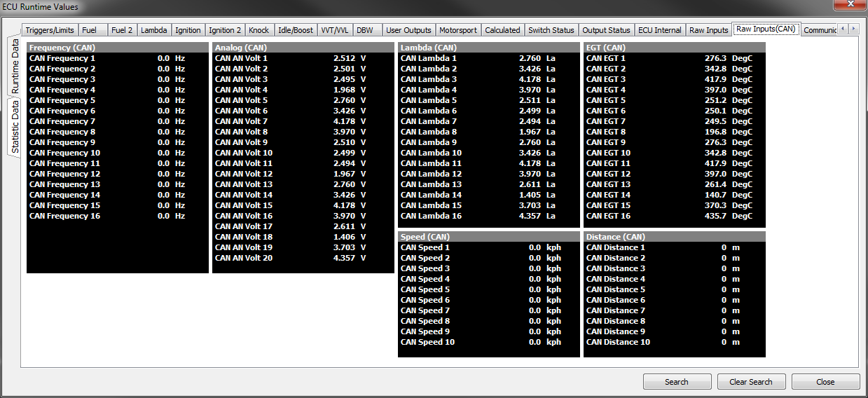868x398 pixels.
Task: Switch to the Idle/Boost tab
Action: click(x=295, y=30)
